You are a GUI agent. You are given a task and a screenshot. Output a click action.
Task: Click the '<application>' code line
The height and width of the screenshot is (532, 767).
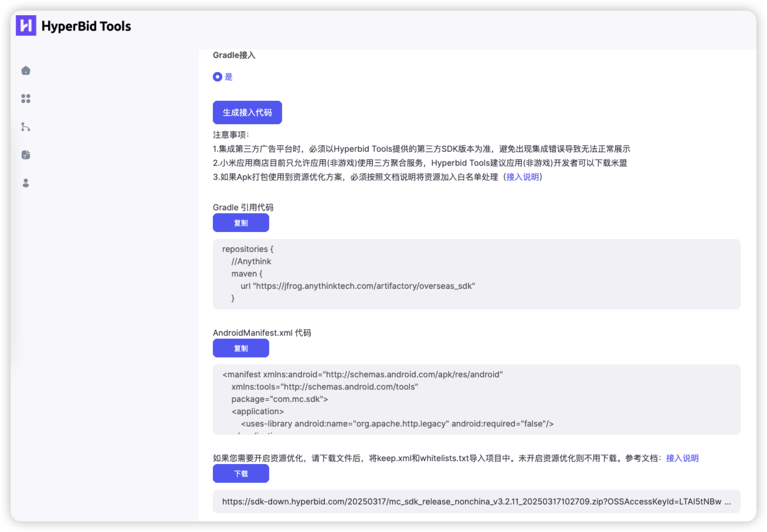[258, 412]
